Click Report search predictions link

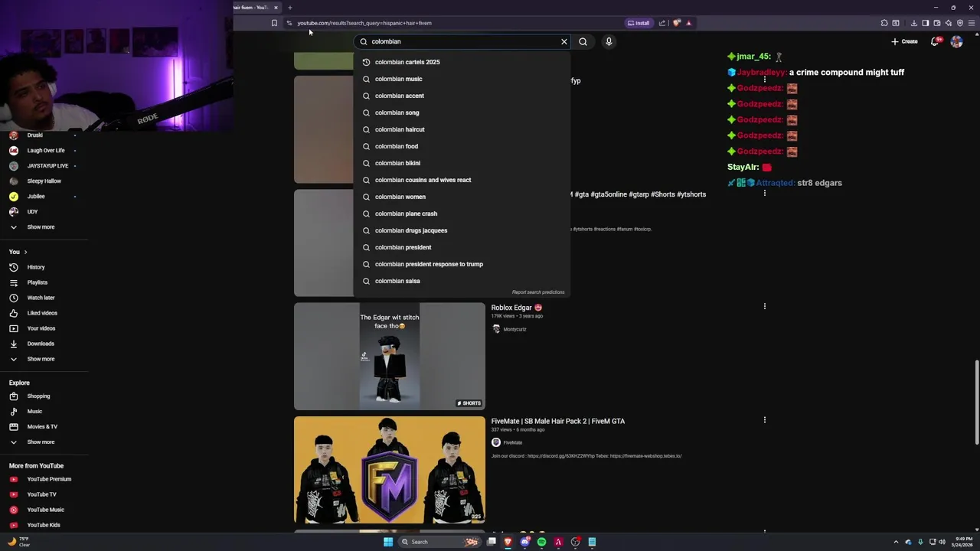point(538,292)
